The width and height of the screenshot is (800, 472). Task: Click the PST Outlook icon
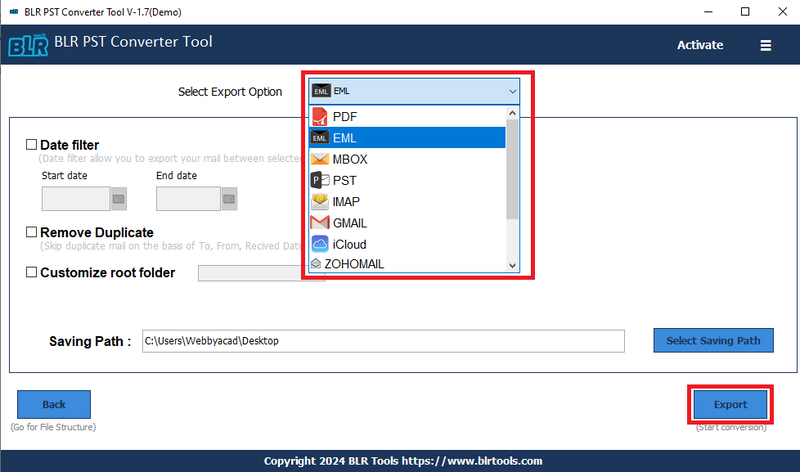pyautogui.click(x=320, y=180)
